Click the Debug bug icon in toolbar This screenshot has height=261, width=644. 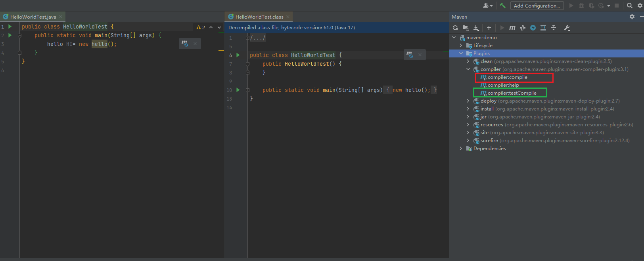(581, 6)
